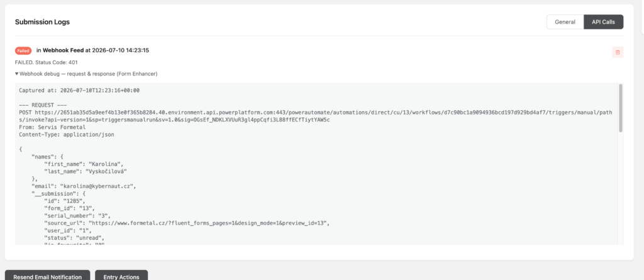This screenshot has width=644, height=280.
Task: Click the "__submission": { line
Action: point(58,194)
